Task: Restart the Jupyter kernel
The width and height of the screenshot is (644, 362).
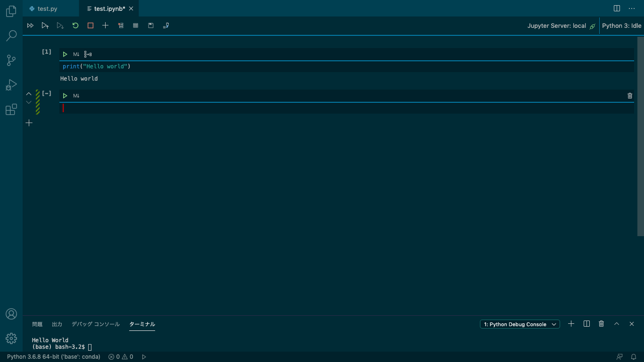Action: point(75,25)
